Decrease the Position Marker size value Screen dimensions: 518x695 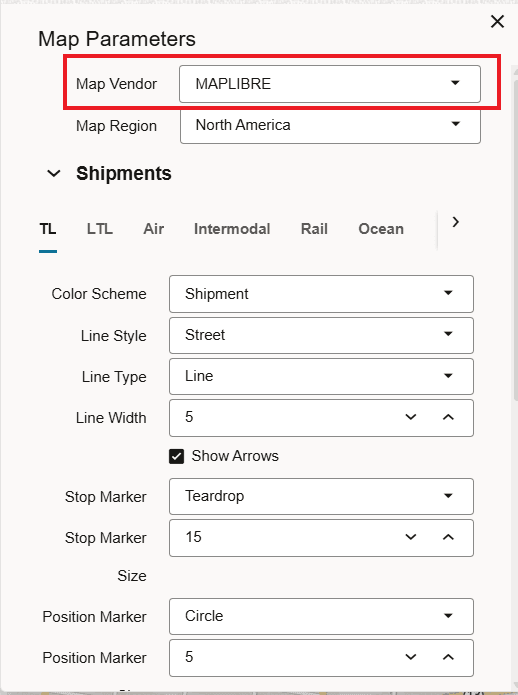click(411, 657)
